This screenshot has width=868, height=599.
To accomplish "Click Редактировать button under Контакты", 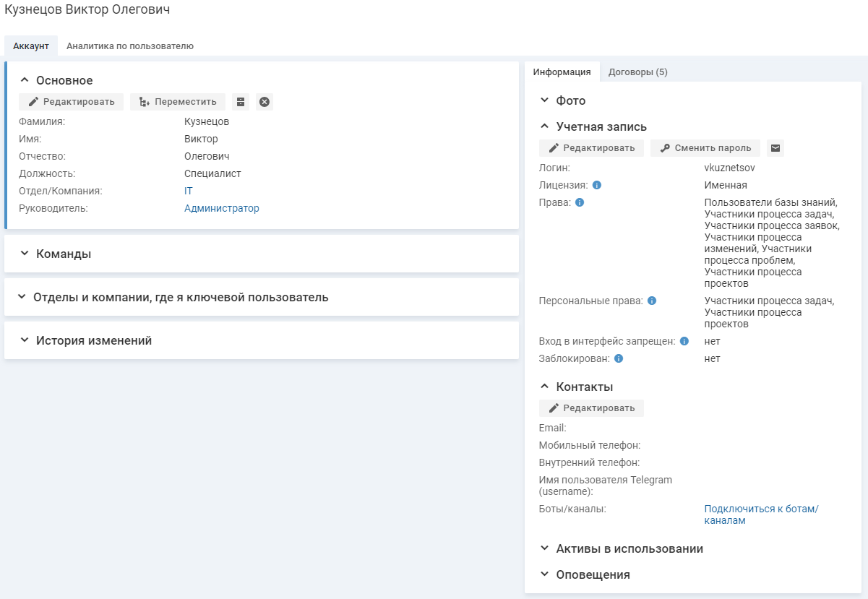I will pos(591,408).
